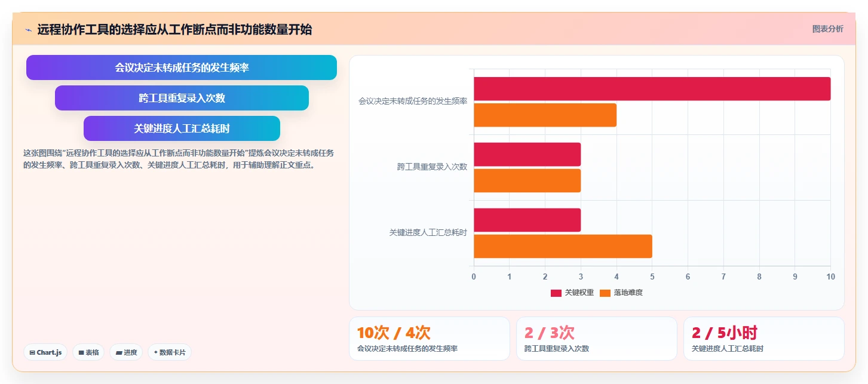The image size is (868, 384).
Task: Click the x-axis tick label 10
Action: pos(830,277)
